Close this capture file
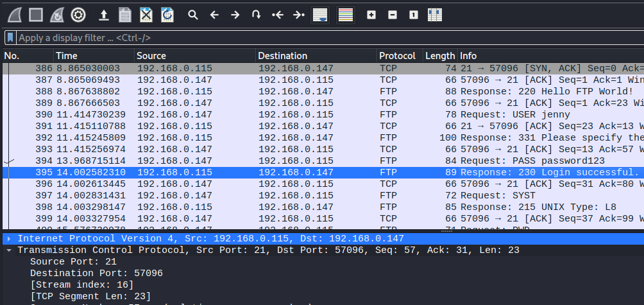Image resolution: width=644 pixels, height=305 pixels. click(x=146, y=15)
